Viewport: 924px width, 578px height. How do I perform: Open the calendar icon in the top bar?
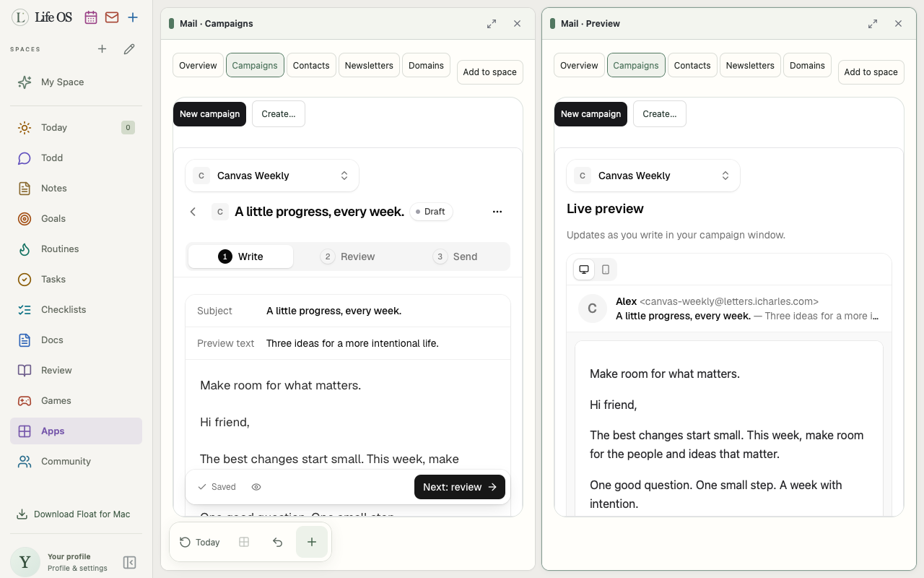tap(91, 17)
